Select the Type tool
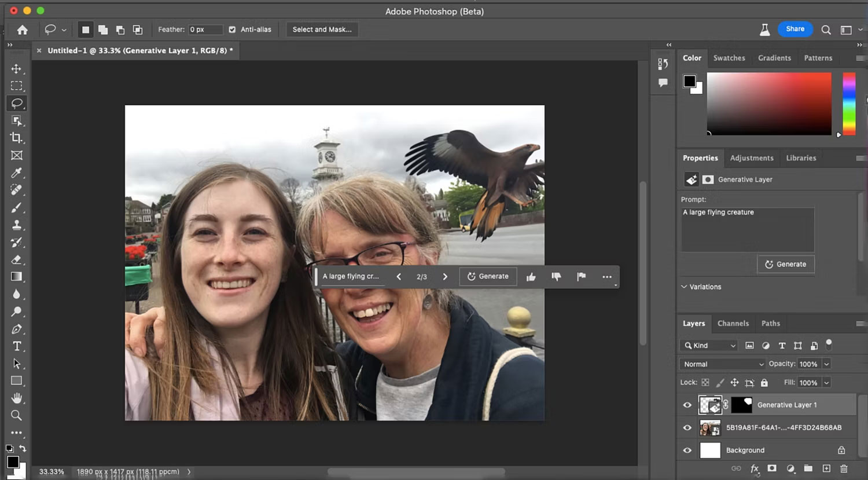The image size is (868, 480). point(17,346)
